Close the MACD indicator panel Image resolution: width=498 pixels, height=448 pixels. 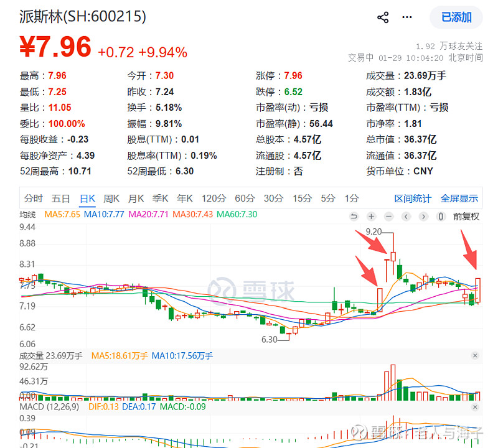tap(475, 407)
